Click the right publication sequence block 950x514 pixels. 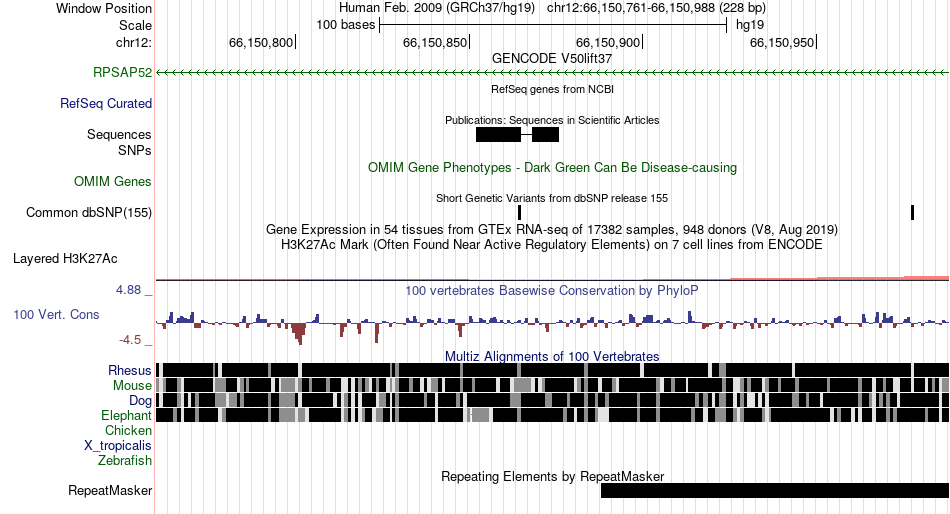545,135
